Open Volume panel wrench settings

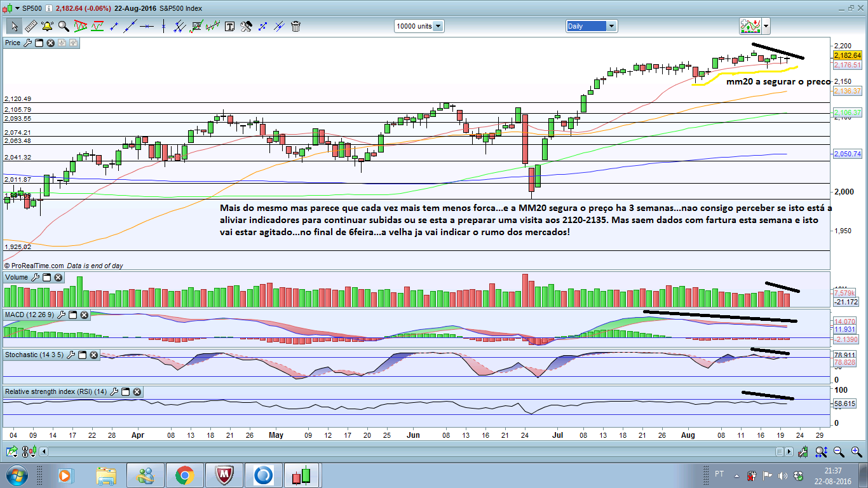35,278
